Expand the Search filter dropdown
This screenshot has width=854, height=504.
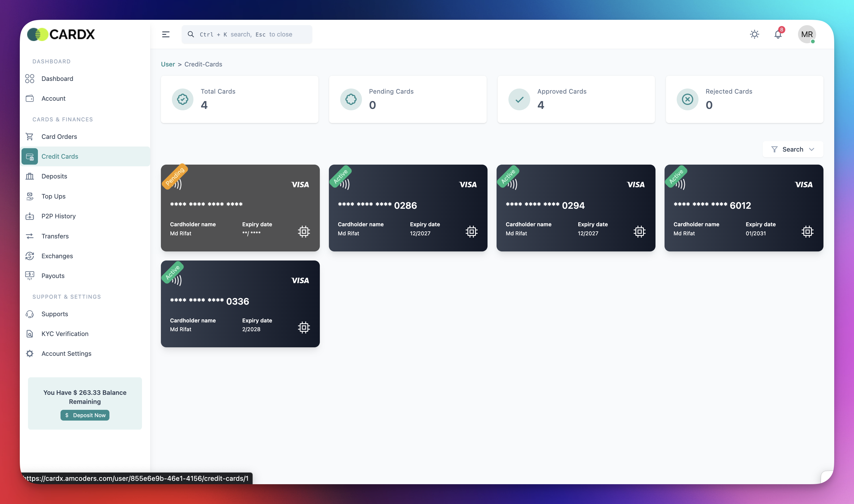point(793,149)
